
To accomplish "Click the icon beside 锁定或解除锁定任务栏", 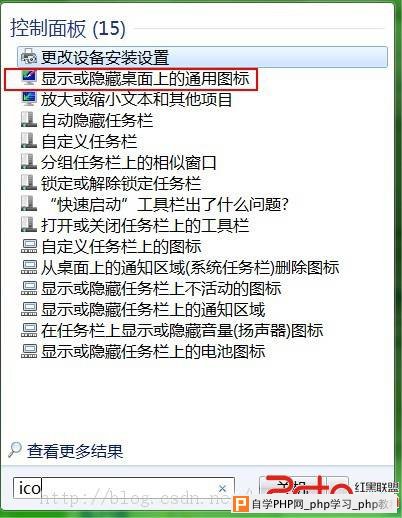I will click(29, 183).
